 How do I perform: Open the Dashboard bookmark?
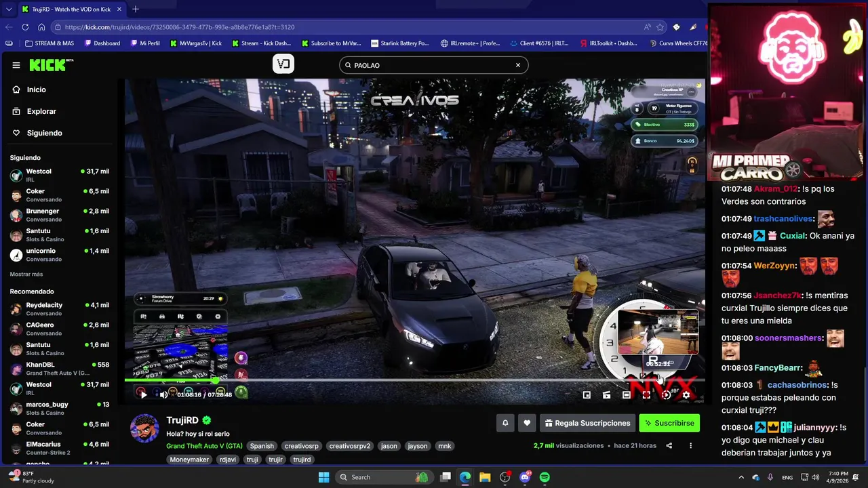(102, 43)
